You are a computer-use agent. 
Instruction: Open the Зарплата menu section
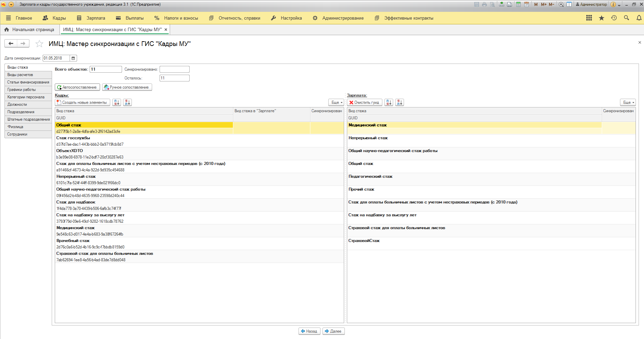click(x=91, y=18)
